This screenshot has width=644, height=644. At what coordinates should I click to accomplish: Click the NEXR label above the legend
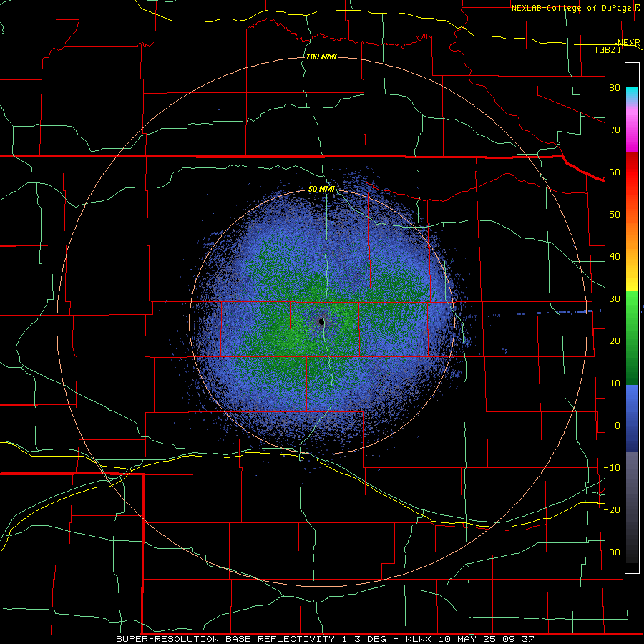(628, 43)
